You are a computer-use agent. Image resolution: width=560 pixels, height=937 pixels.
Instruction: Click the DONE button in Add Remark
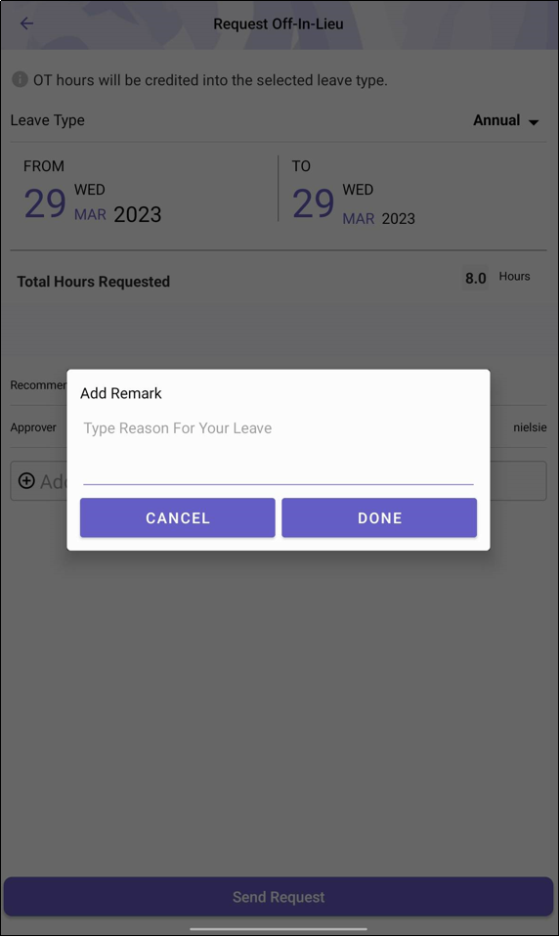click(x=379, y=517)
